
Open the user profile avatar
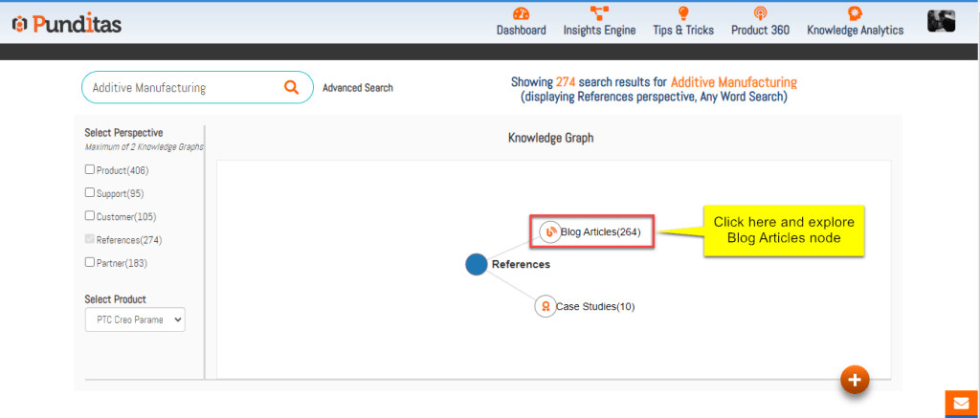[941, 22]
